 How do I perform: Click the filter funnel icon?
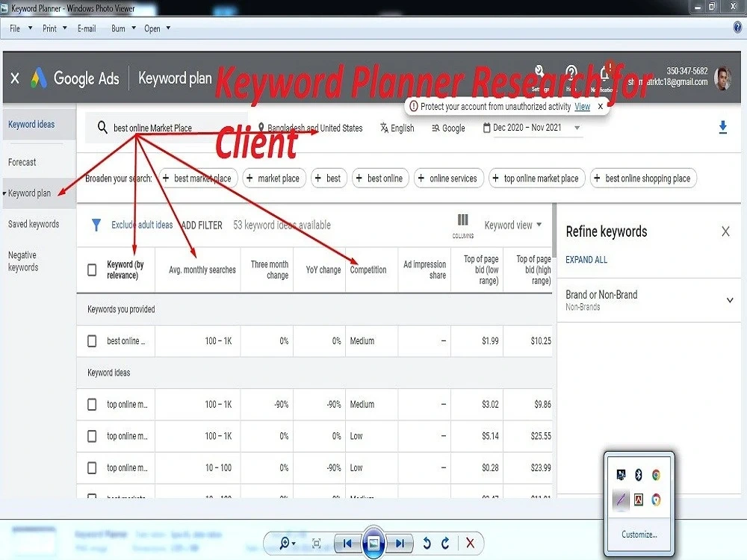[96, 225]
